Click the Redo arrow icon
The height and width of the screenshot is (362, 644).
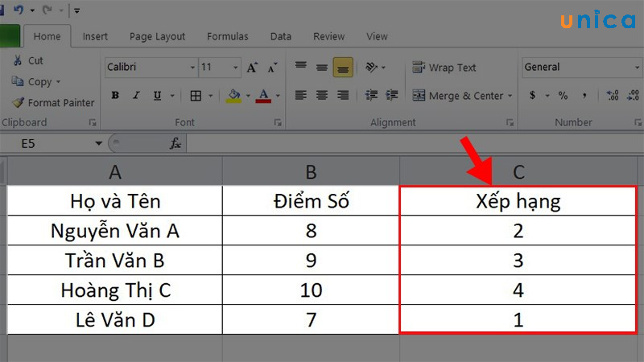[47, 10]
